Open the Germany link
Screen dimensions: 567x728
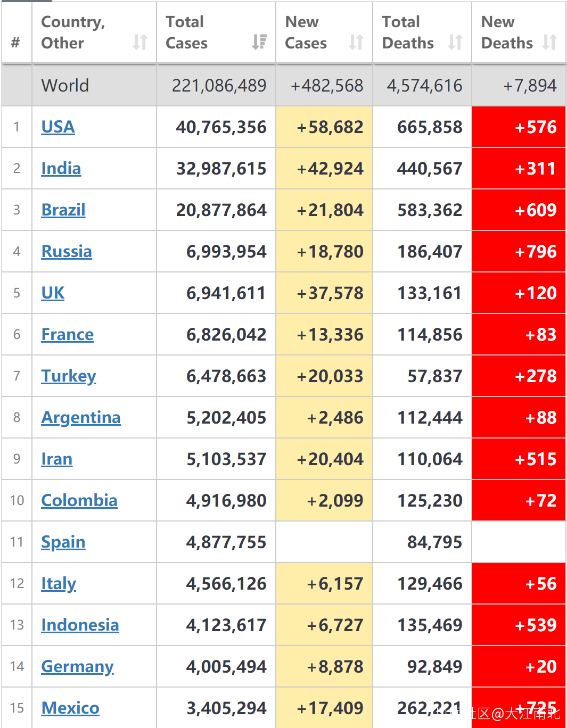78,667
